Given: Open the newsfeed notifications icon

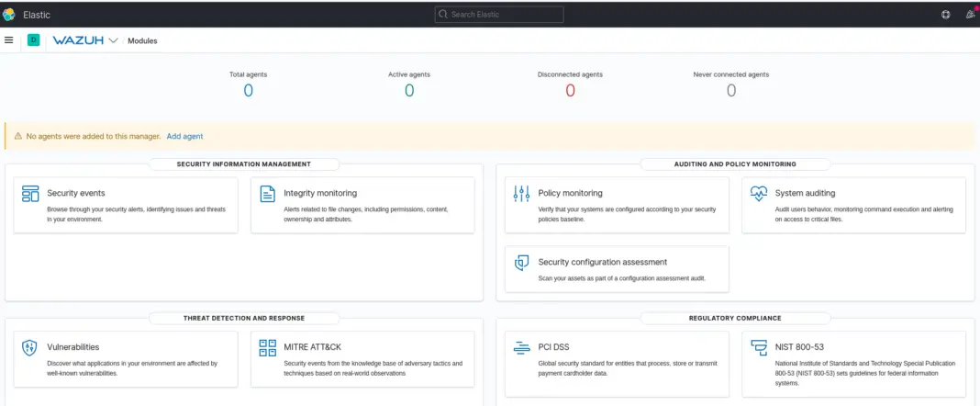Looking at the screenshot, I should 970,15.
